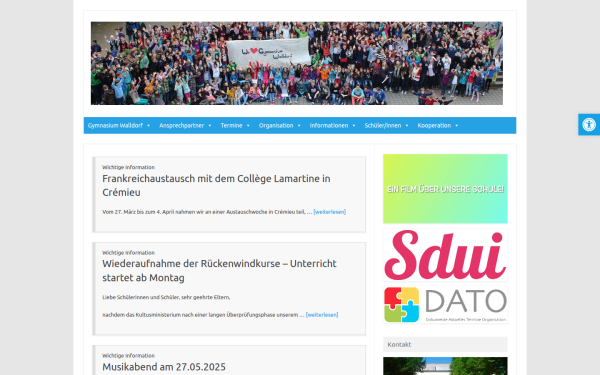Expand dropdown arrow beside Informationen
Image resolution: width=600 pixels, height=375 pixels.
(354, 126)
